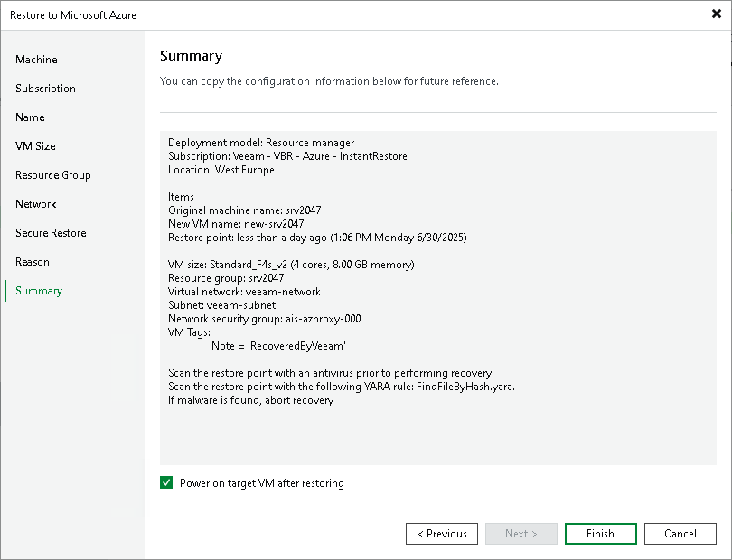The height and width of the screenshot is (560, 732).
Task: Click 'Original machine name: srv2047' line
Action: 245,210
